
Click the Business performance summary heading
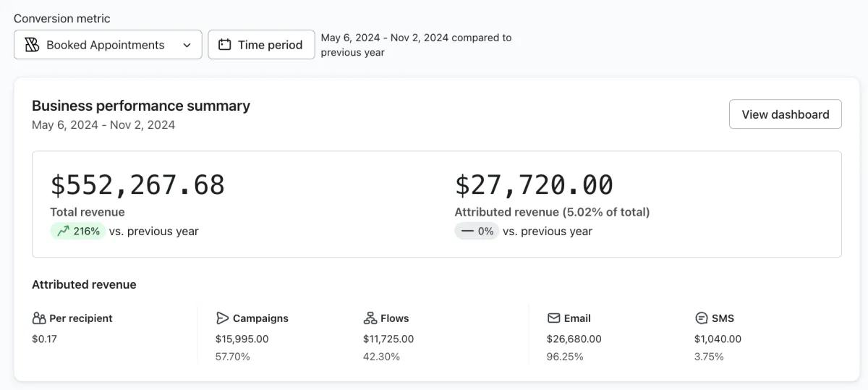[x=141, y=106]
